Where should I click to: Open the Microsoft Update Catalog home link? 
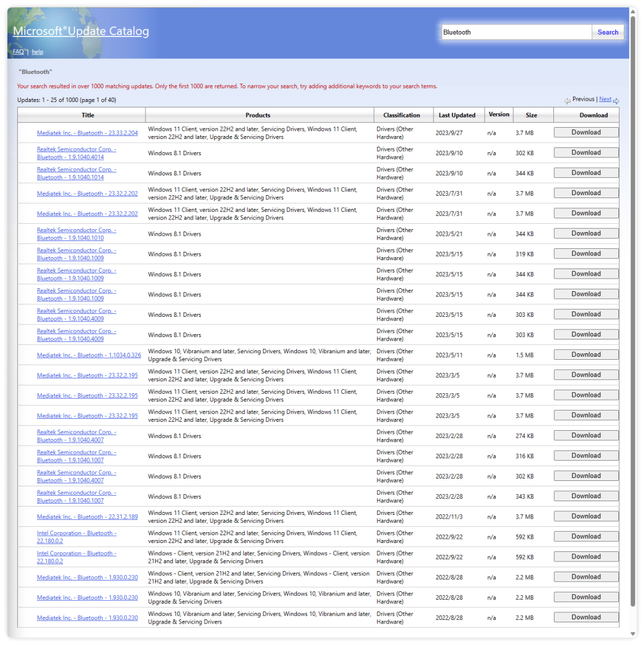coord(81,31)
